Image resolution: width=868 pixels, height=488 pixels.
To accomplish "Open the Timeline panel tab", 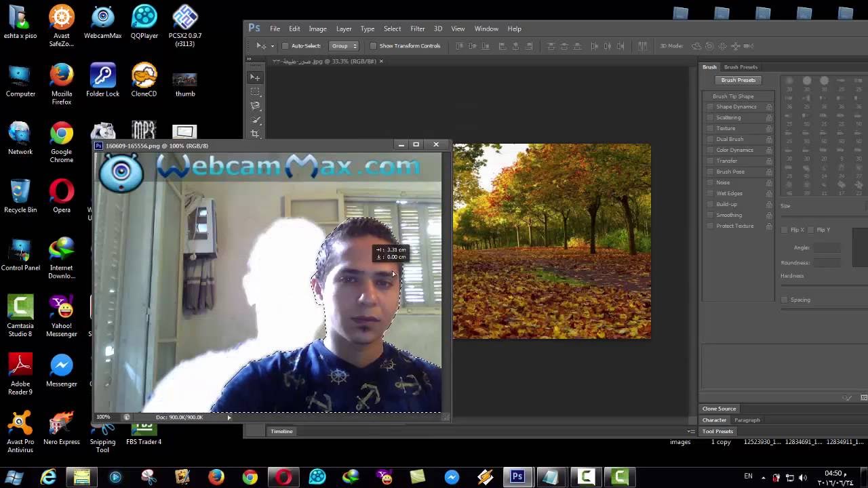I will click(x=281, y=432).
